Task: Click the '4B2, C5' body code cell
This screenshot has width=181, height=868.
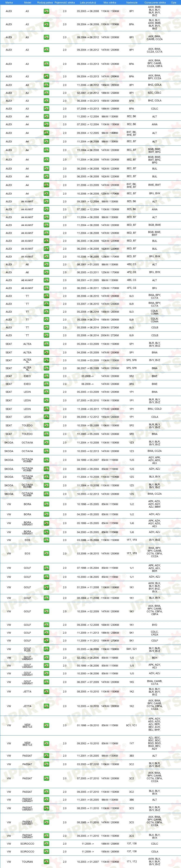Action: point(131,264)
